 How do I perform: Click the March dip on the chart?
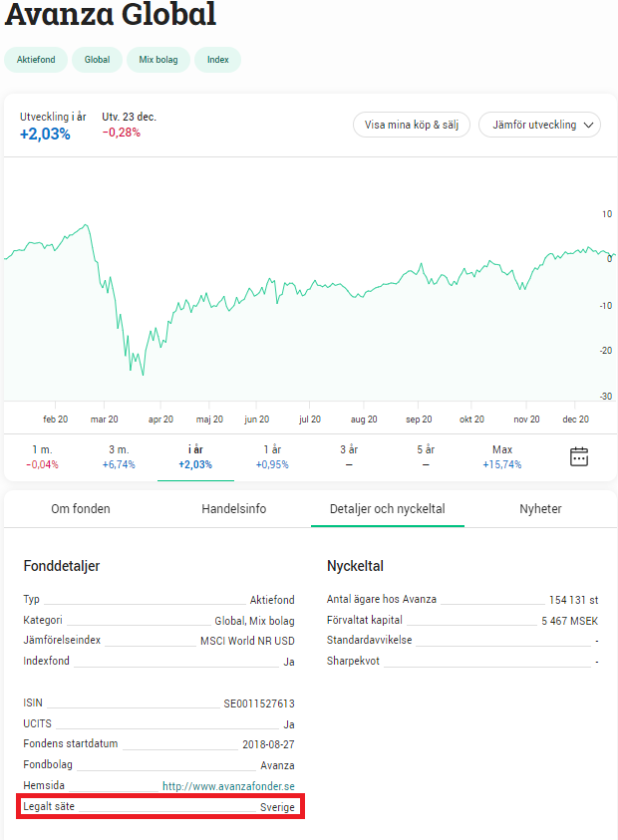143,374
